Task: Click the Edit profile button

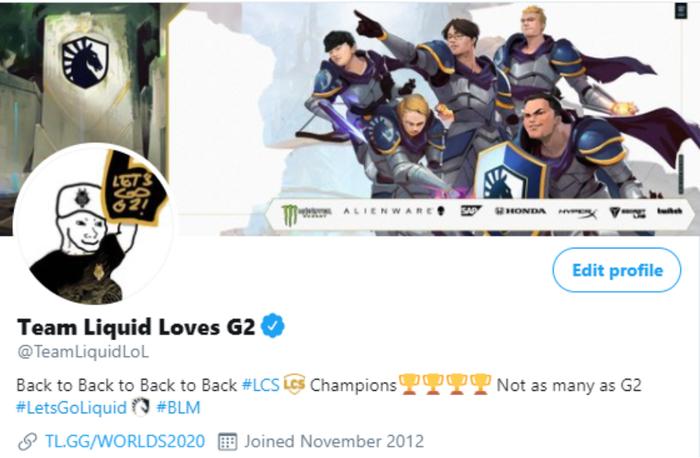Action: [x=617, y=270]
